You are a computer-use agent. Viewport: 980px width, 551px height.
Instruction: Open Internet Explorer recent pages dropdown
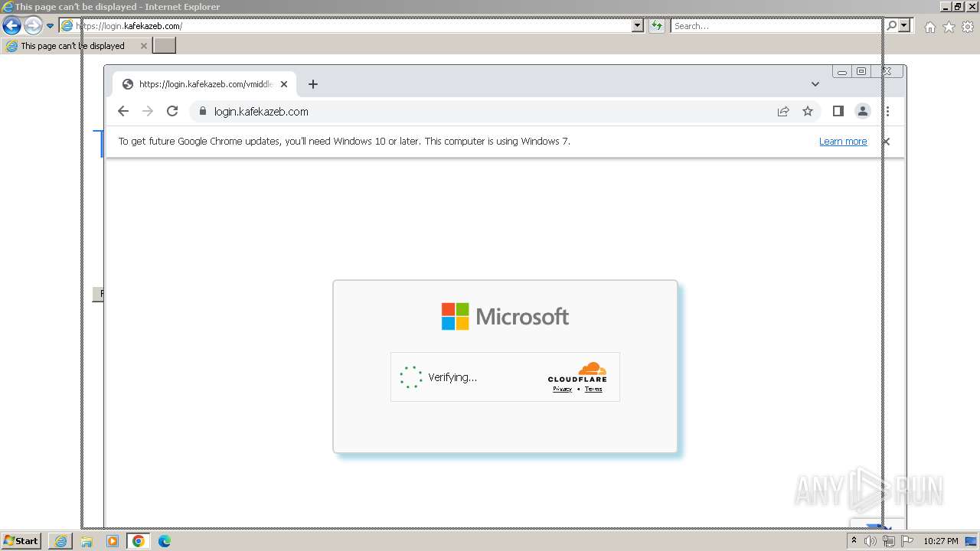pos(51,26)
